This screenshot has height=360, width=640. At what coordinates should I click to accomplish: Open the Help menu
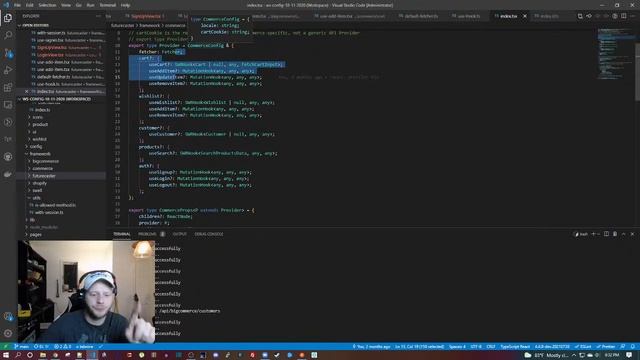[125, 5]
